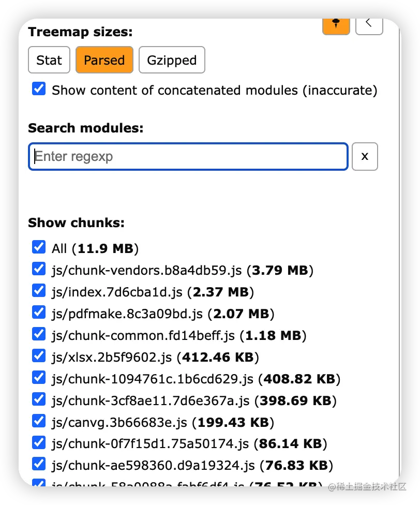Uncheck the All chunks checkbox
Screen dimensions: 420x505
(39, 247)
